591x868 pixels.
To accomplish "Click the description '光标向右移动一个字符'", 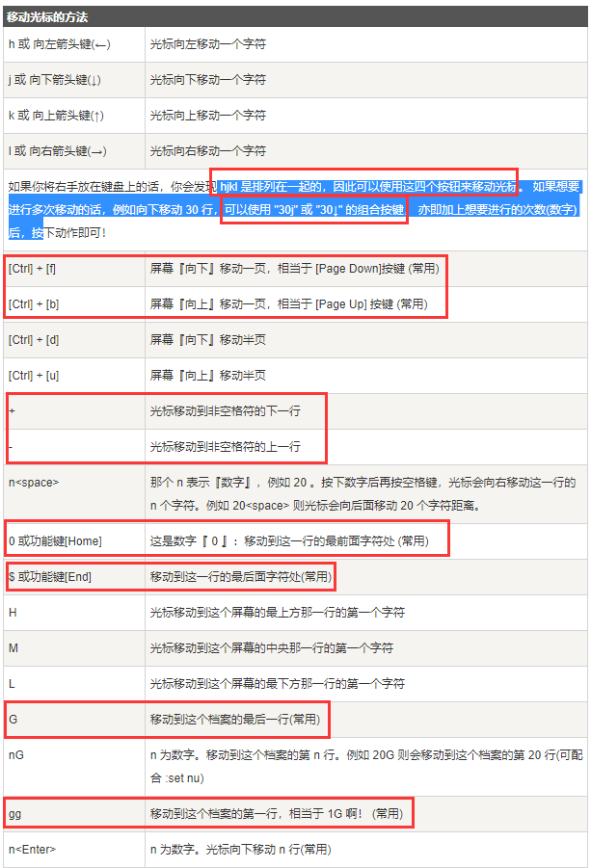I will tap(207, 150).
